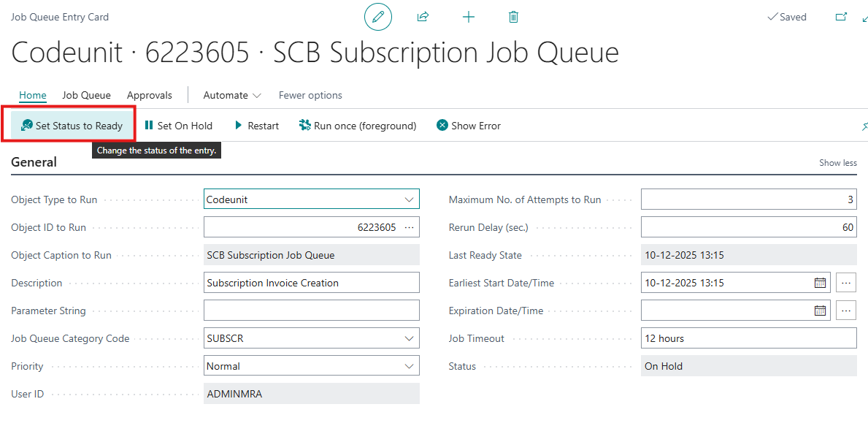Open card in new window icon
This screenshot has width=868, height=434.
click(x=841, y=17)
